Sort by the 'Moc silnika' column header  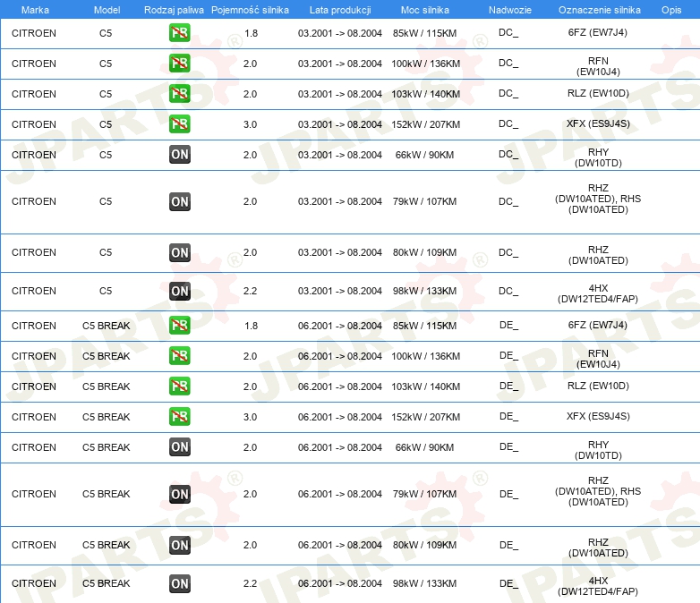click(425, 10)
